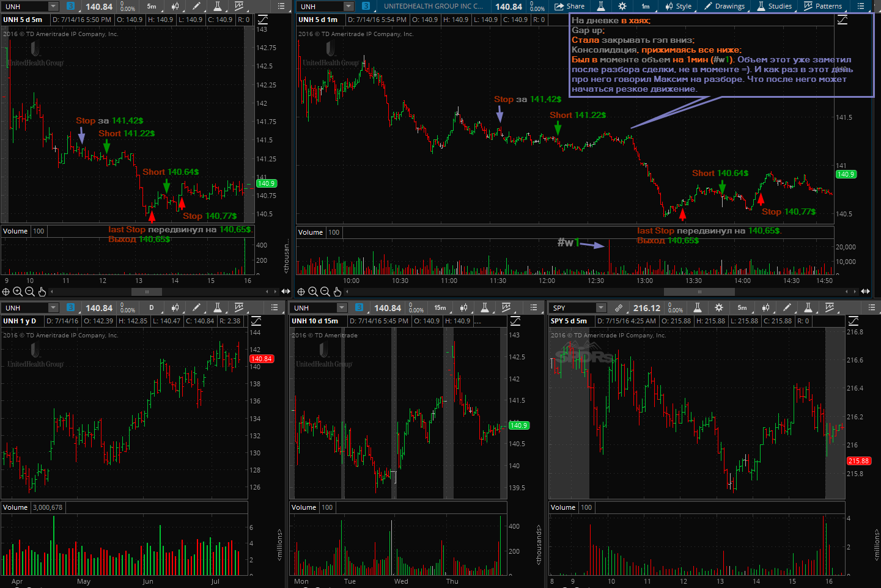Viewport: 881px width, 588px height.
Task: Click chart mode icon on UNH 5m chart
Action: [262, 20]
